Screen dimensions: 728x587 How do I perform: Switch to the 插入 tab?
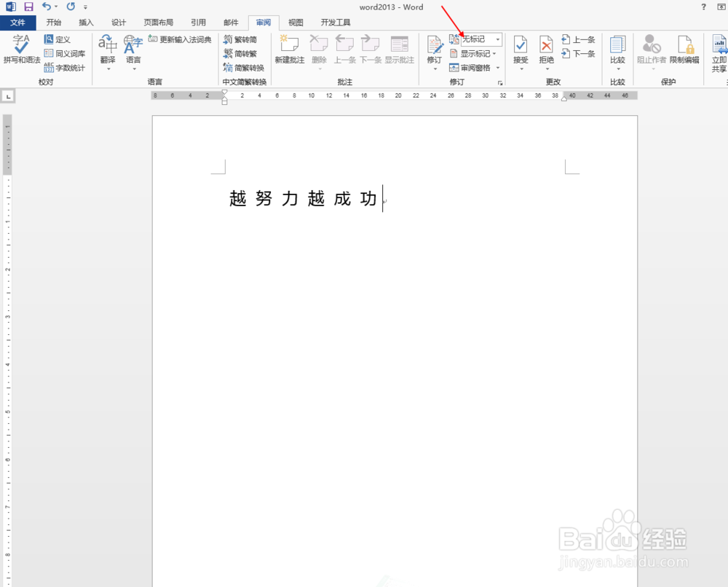(86, 23)
